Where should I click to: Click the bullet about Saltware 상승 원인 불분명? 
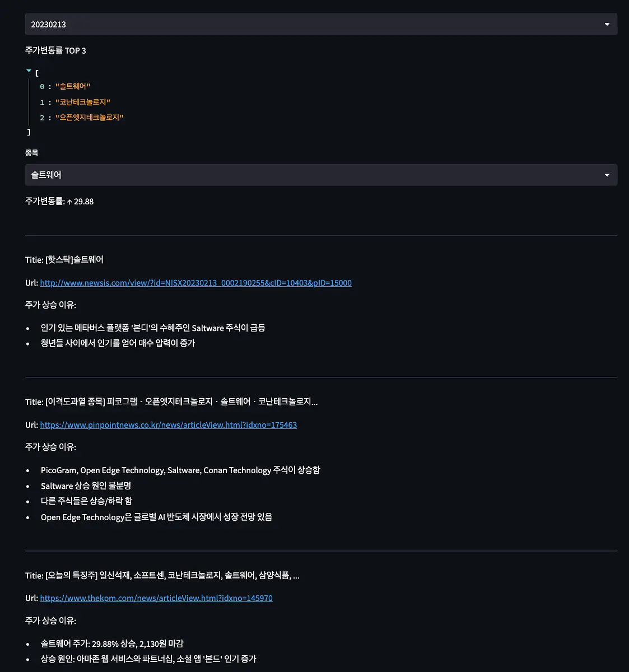tap(86, 486)
